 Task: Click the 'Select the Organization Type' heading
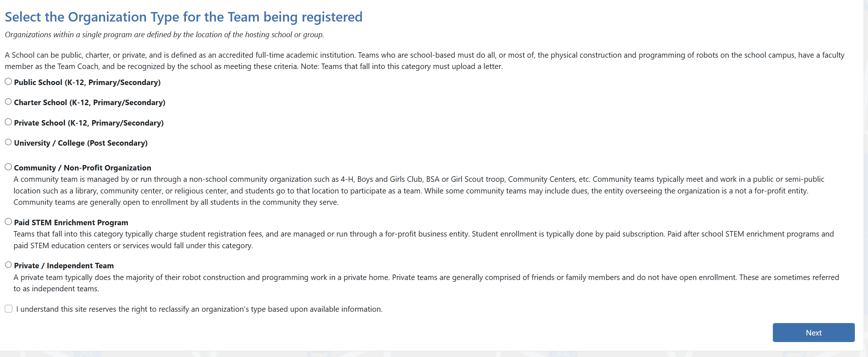click(184, 17)
